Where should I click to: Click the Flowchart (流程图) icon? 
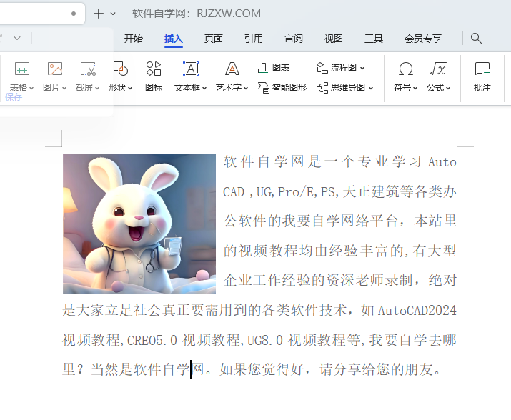(x=322, y=68)
